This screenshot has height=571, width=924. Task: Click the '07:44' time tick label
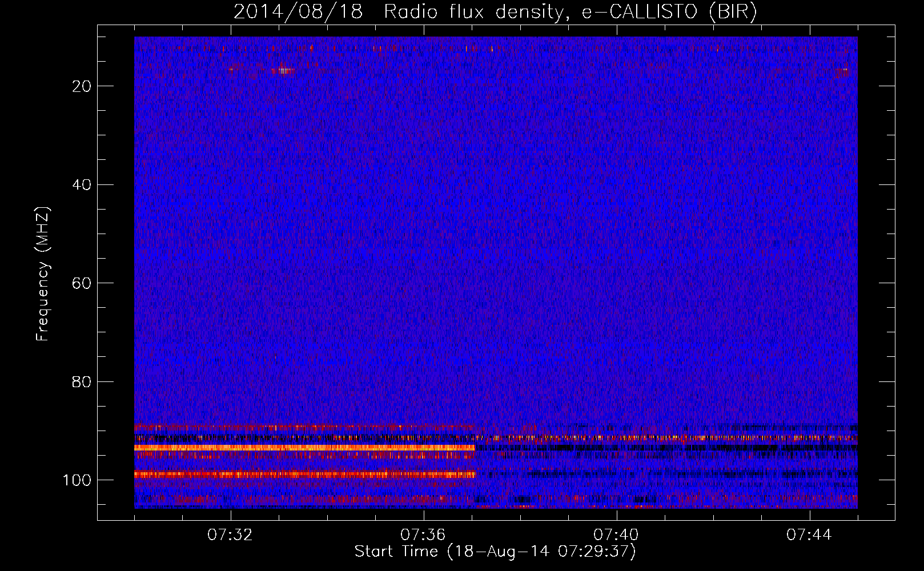click(x=809, y=535)
